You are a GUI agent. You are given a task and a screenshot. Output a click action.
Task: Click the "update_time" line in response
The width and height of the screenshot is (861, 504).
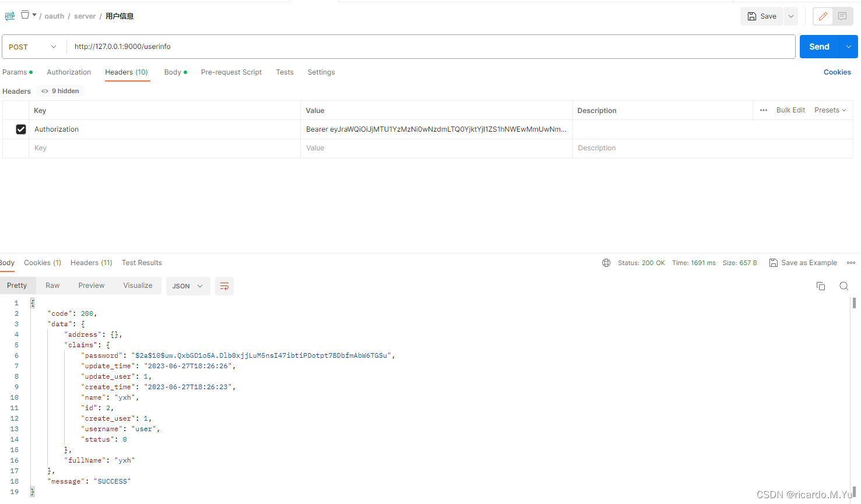pos(159,366)
